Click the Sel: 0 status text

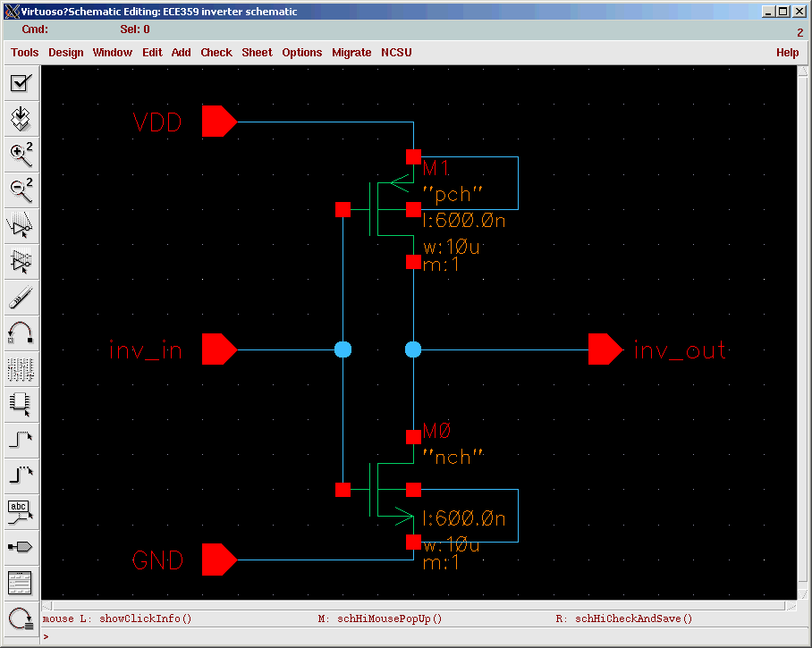tap(135, 29)
